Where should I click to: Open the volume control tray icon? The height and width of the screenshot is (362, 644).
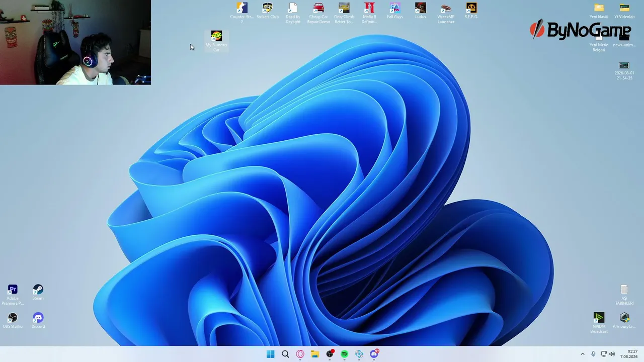612,354
